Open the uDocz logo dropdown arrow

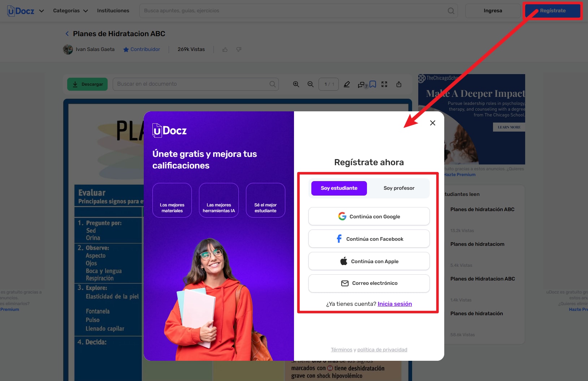coord(42,11)
